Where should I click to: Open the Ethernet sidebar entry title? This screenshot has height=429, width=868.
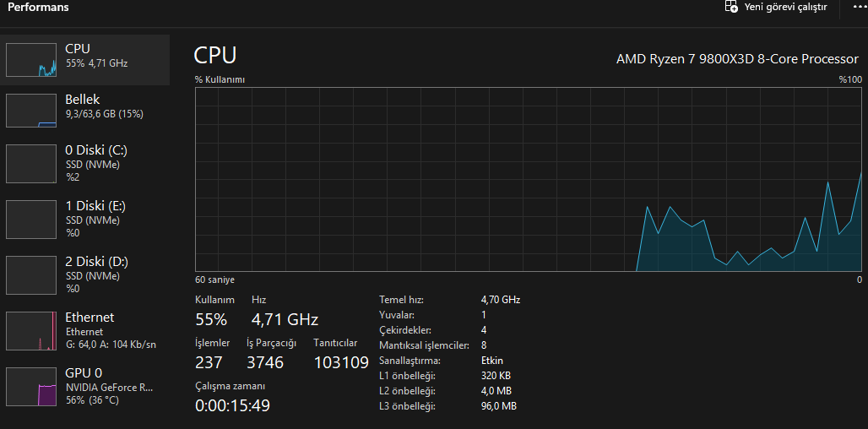point(90,318)
